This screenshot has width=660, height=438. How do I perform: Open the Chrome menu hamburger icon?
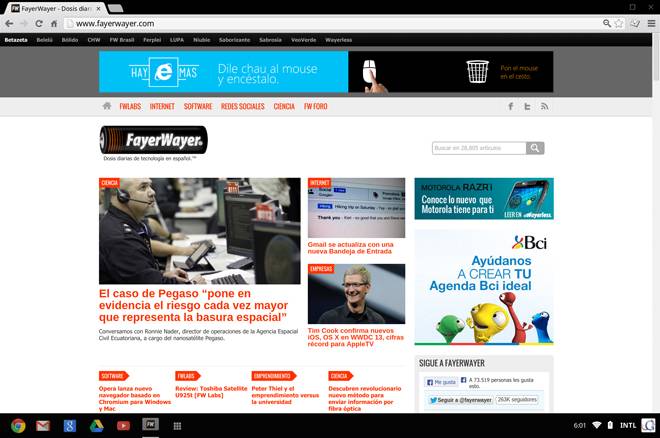[651, 24]
